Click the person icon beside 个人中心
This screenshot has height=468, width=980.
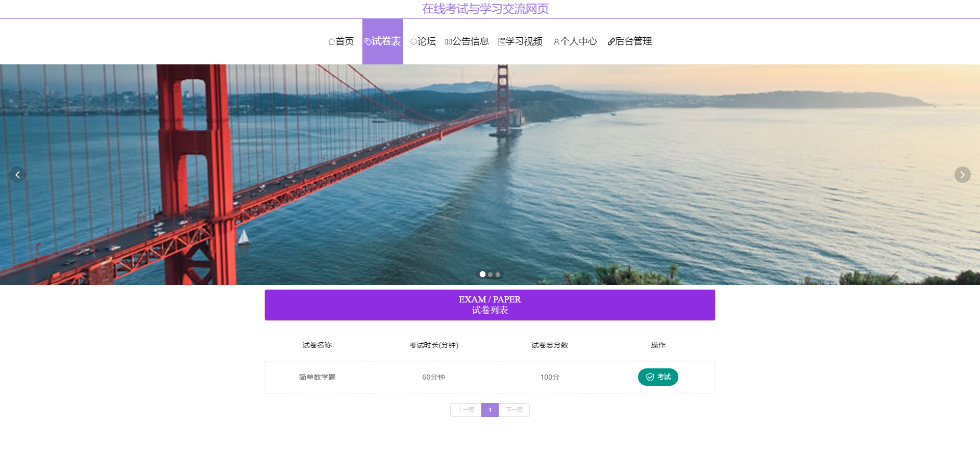click(x=556, y=41)
